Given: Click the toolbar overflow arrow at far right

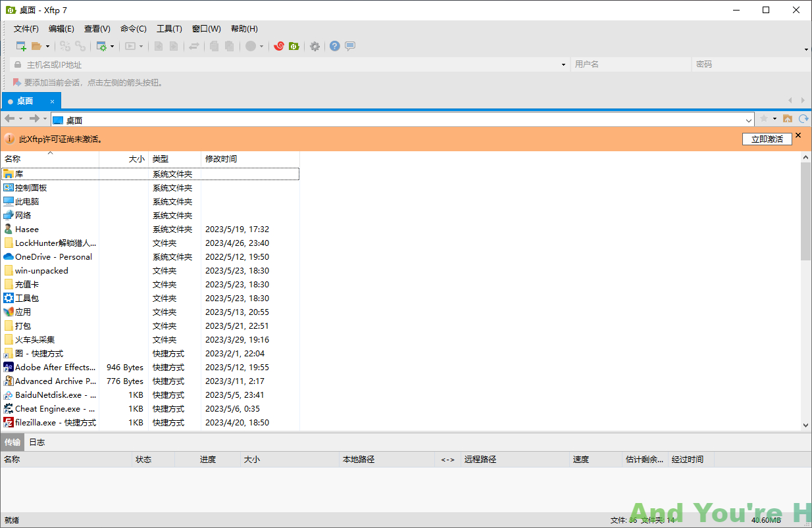Looking at the screenshot, I should pos(807,49).
